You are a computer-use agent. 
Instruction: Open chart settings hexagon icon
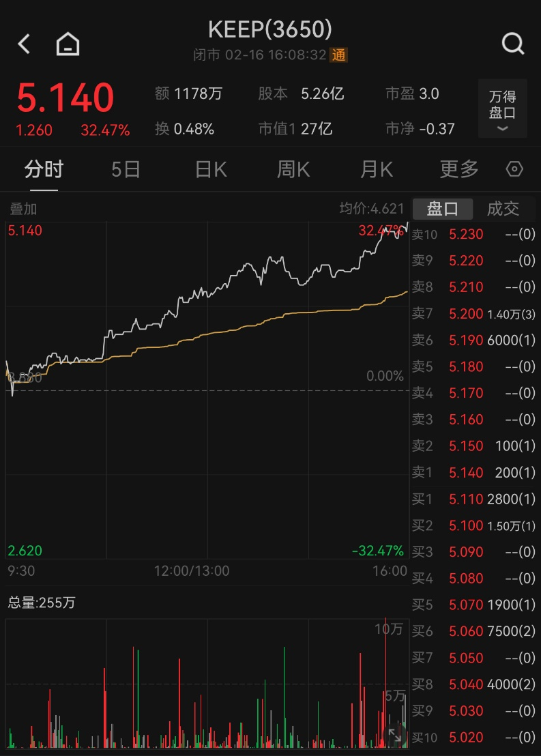click(514, 169)
